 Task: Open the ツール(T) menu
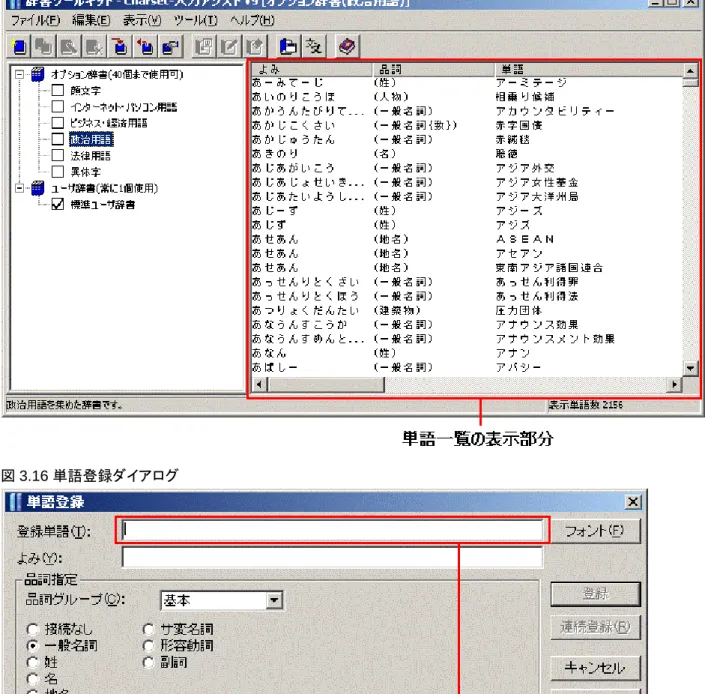click(x=196, y=20)
